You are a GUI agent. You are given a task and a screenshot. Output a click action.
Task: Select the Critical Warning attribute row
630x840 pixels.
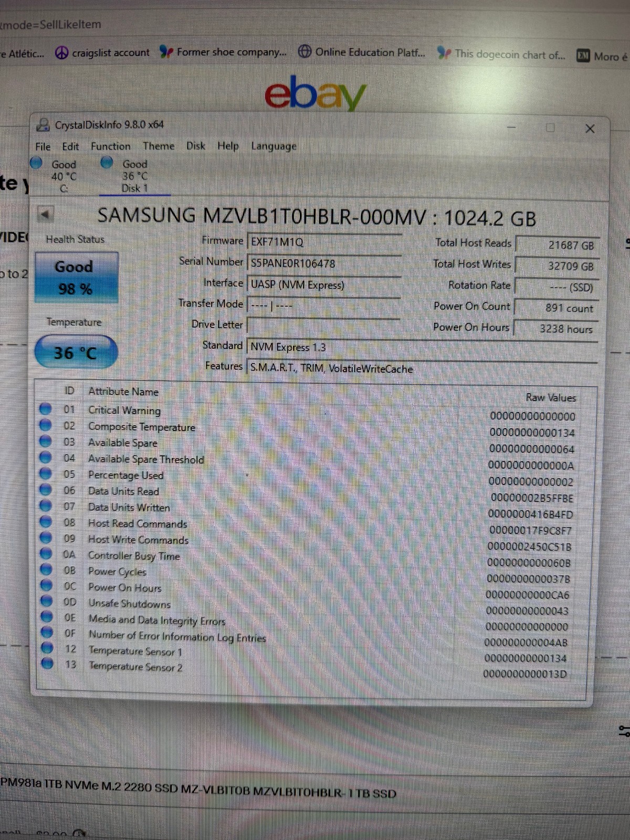coord(315,412)
